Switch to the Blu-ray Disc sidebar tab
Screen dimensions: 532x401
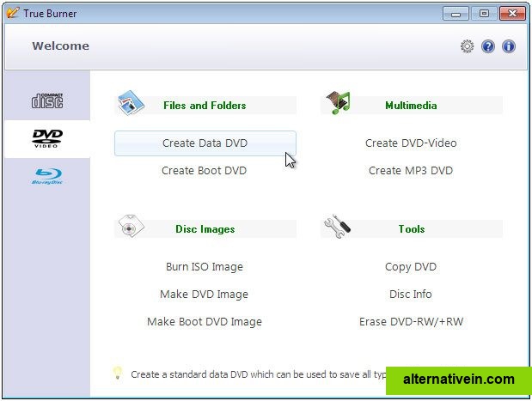[47, 176]
